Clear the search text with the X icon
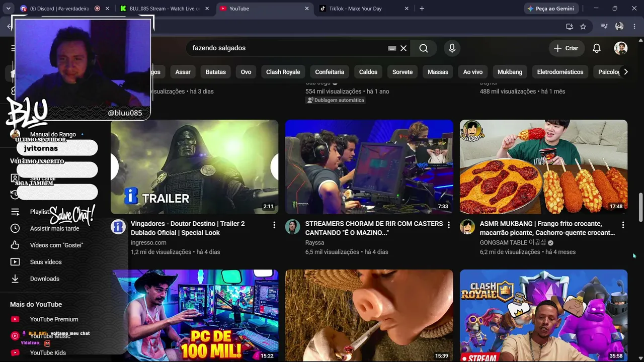644x362 pixels. [x=404, y=48]
